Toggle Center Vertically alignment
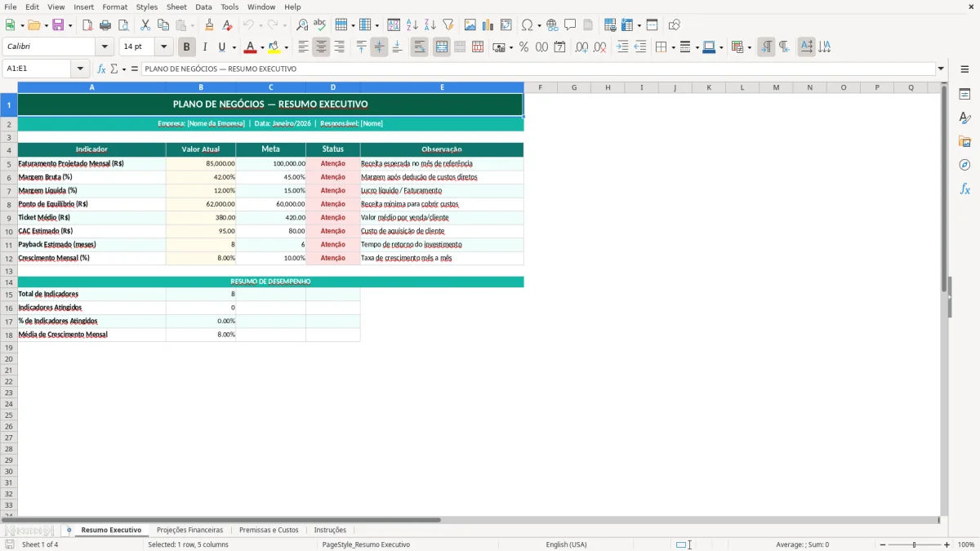 [379, 47]
